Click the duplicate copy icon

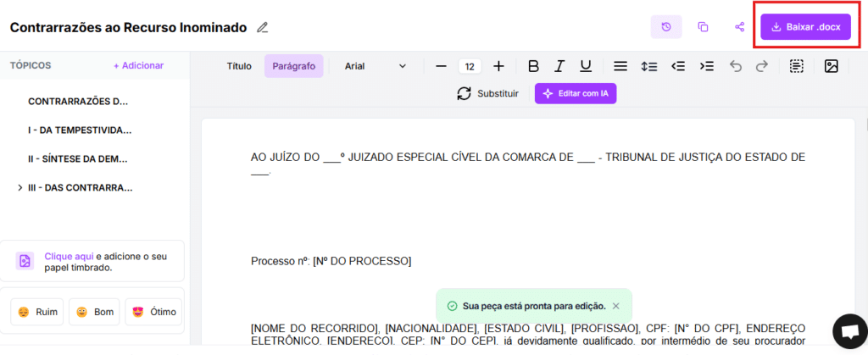(x=703, y=26)
